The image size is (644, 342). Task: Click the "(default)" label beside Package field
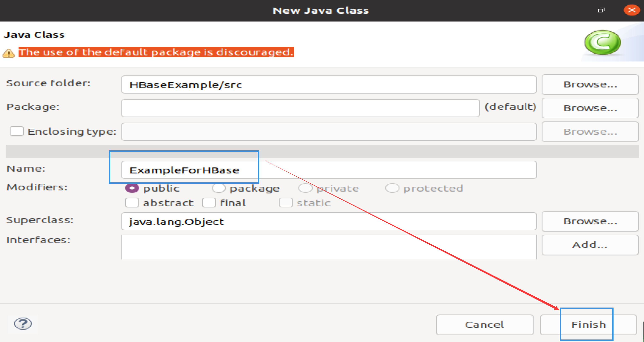click(511, 107)
